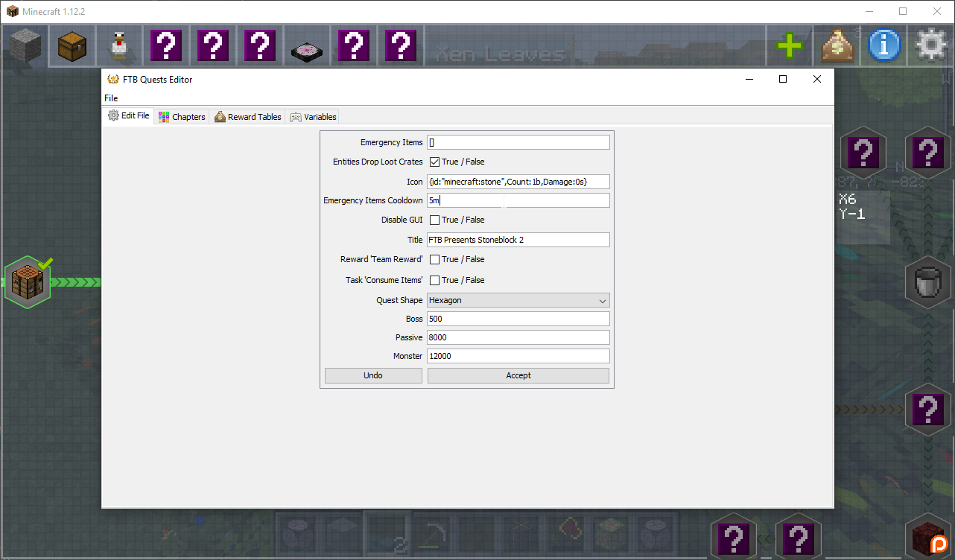Open the money bag reward icon
The width and height of the screenshot is (955, 560).
pyautogui.click(x=837, y=46)
